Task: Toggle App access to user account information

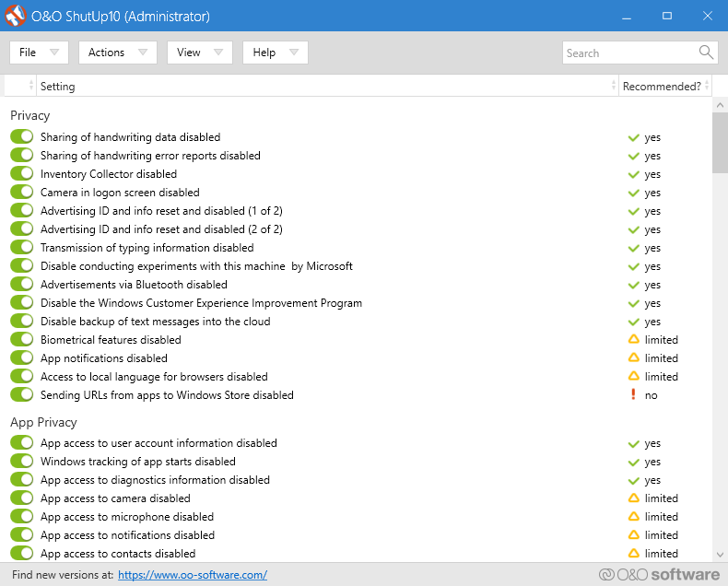Action: [x=21, y=442]
